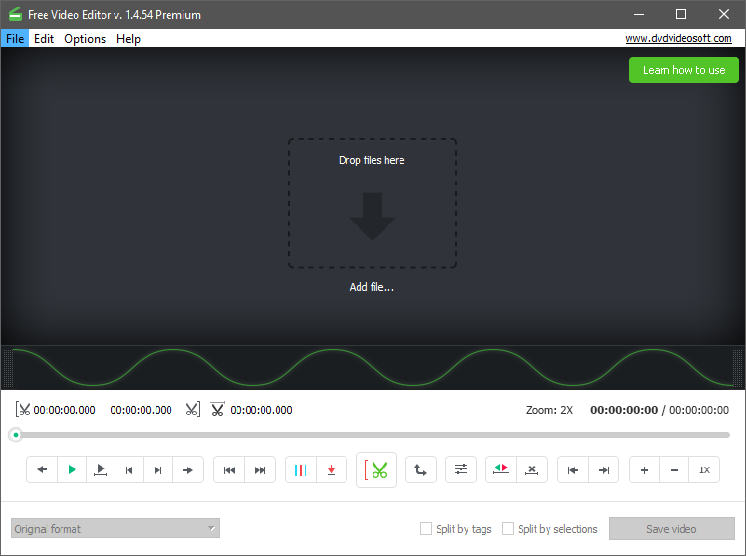Jump to previous tag with rewind icon
The image size is (746, 556).
[229, 470]
